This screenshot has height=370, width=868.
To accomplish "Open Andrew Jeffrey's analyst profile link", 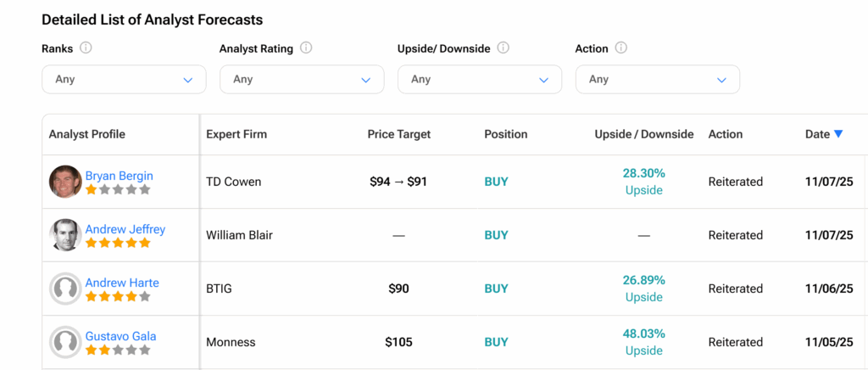I will coord(125,229).
